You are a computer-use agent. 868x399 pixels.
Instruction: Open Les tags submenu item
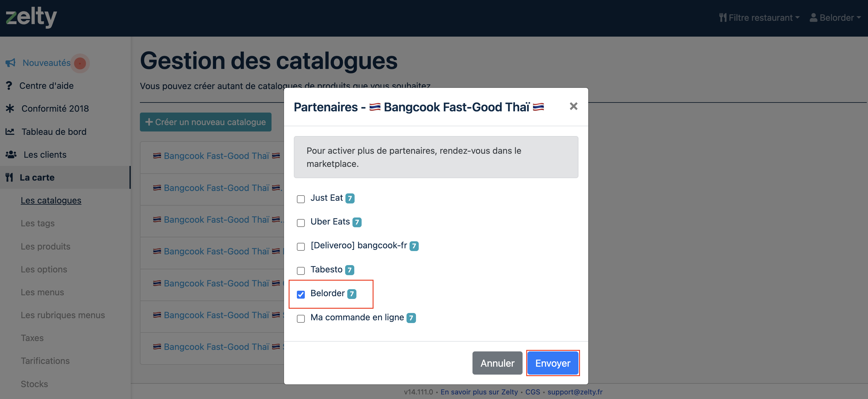pyautogui.click(x=38, y=223)
